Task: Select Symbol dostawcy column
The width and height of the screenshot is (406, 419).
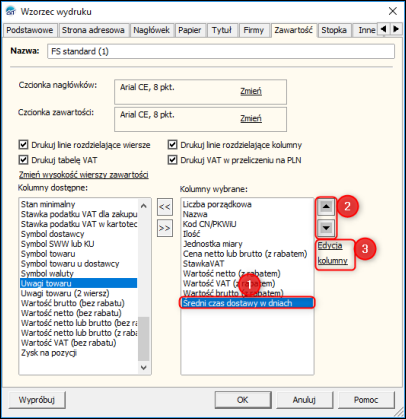Action: (78, 234)
